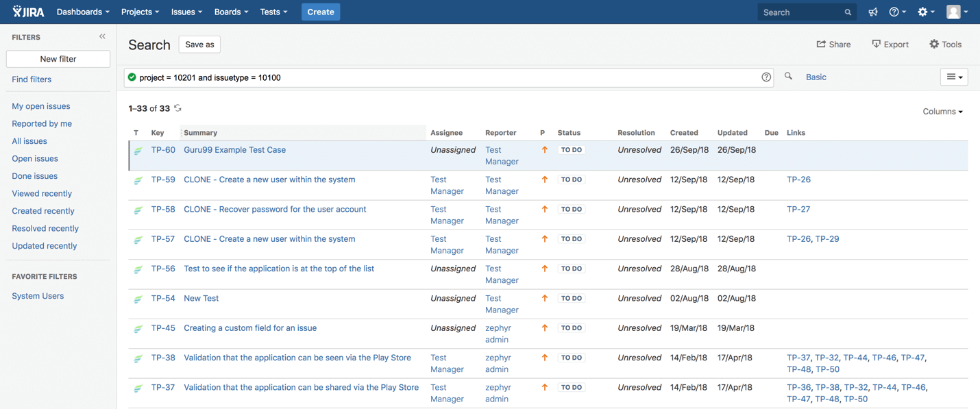Switch to Basic search mode
The image size is (980, 409).
[816, 77]
